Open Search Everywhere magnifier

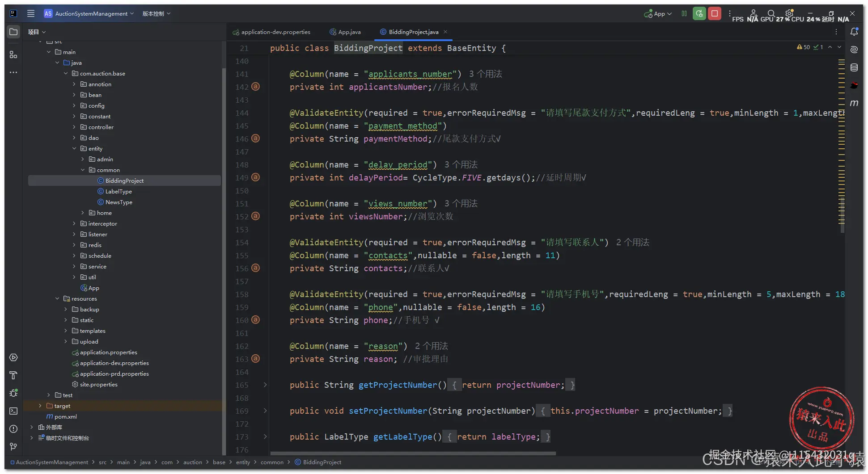point(771,13)
